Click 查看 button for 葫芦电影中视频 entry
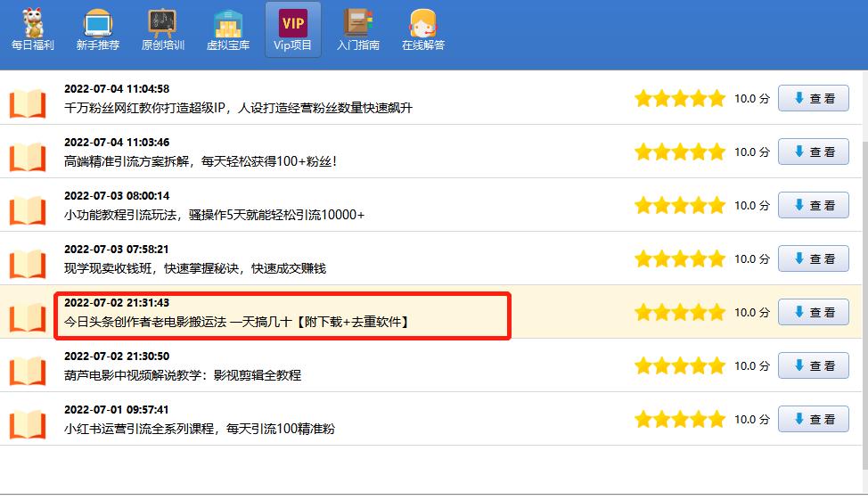Screen dimensions: 868x500 coord(814,365)
